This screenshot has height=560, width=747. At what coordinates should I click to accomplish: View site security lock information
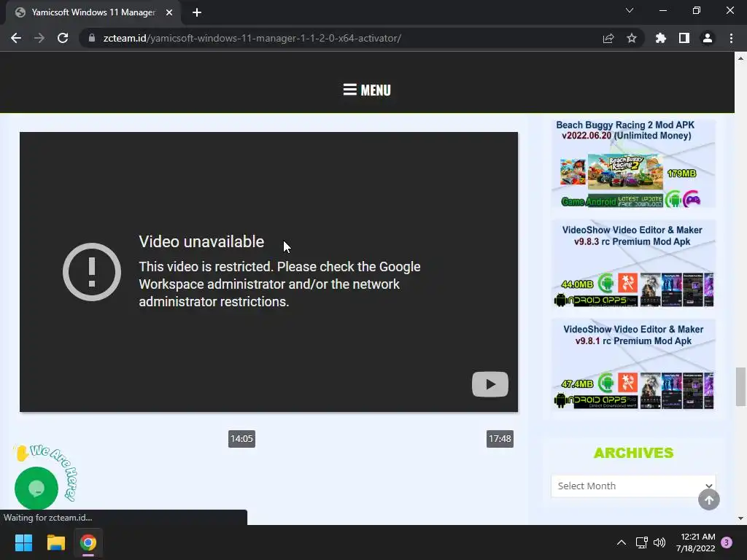(x=92, y=38)
